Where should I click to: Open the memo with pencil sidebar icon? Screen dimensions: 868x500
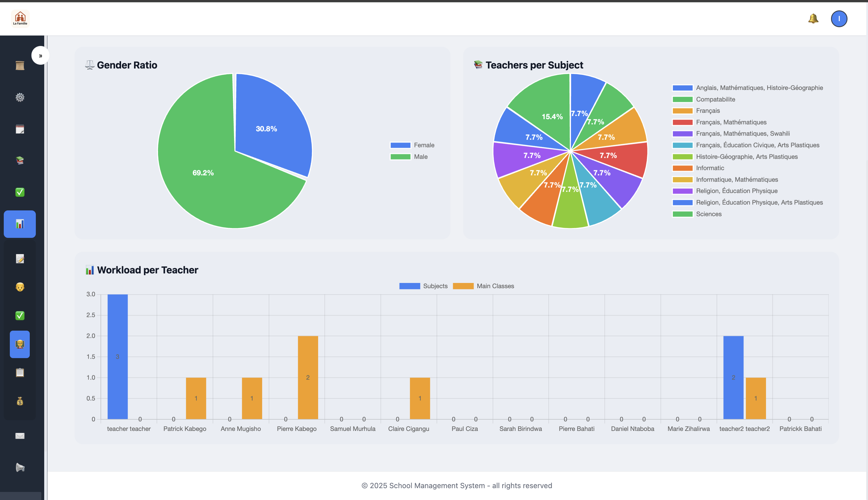20,259
